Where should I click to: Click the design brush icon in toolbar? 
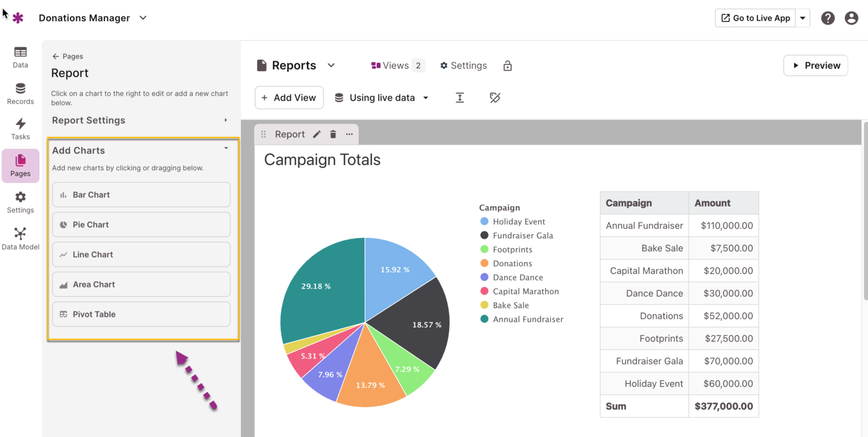495,98
